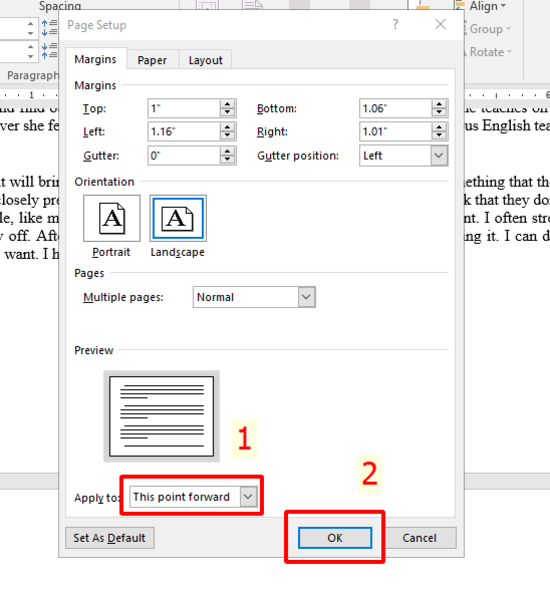Open the Multiple pages dropdown
550x591 pixels.
254,297
